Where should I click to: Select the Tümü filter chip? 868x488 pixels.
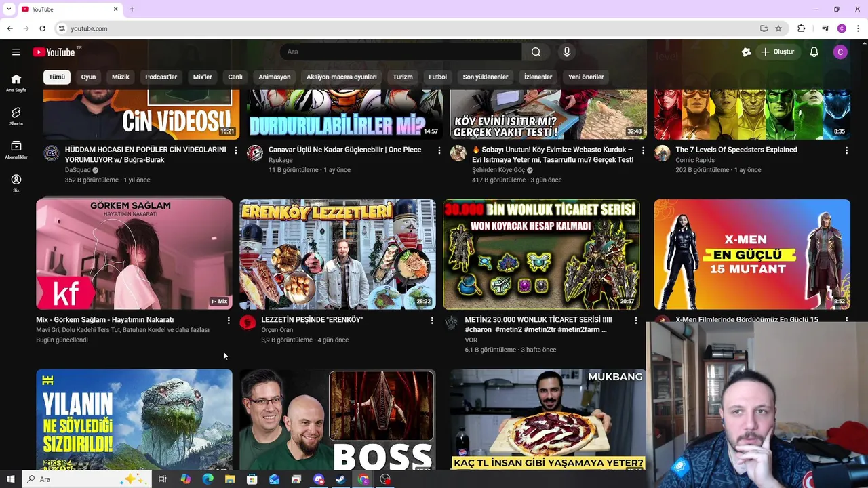[57, 77]
